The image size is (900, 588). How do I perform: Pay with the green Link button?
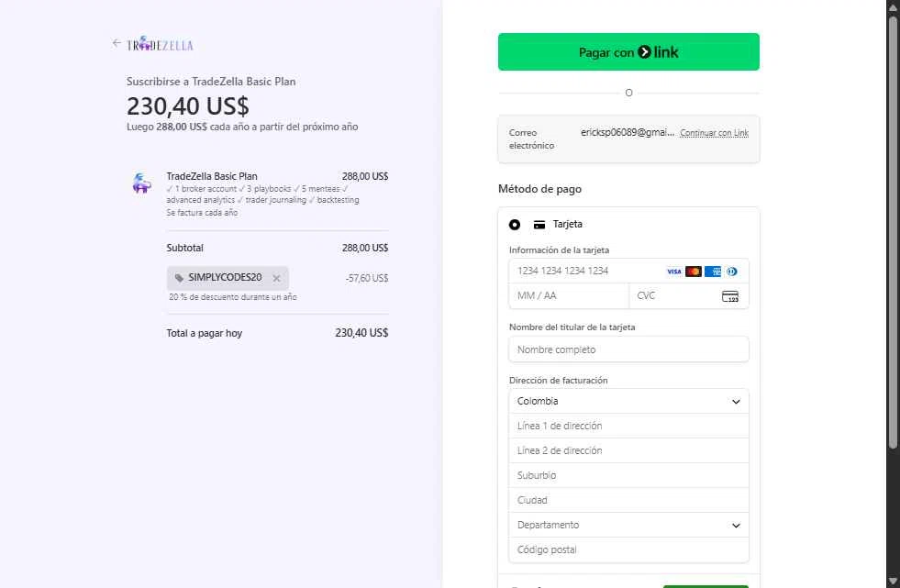coord(628,52)
